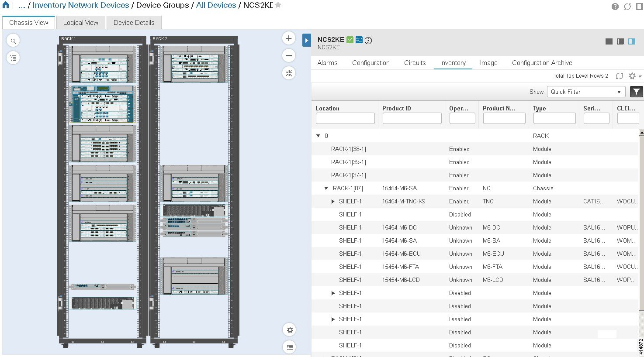Click the blue device sync icon

[x=359, y=40]
